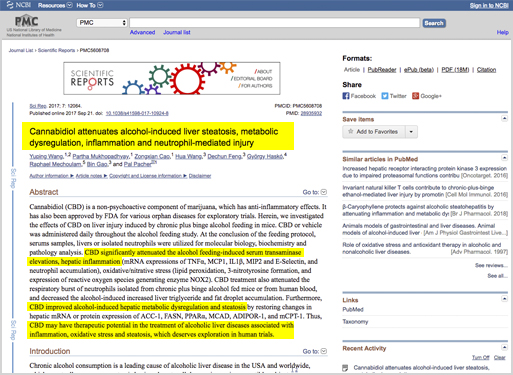This screenshot has width=513, height=375.
Task: Open author Hua Wang link
Action: (x=189, y=156)
